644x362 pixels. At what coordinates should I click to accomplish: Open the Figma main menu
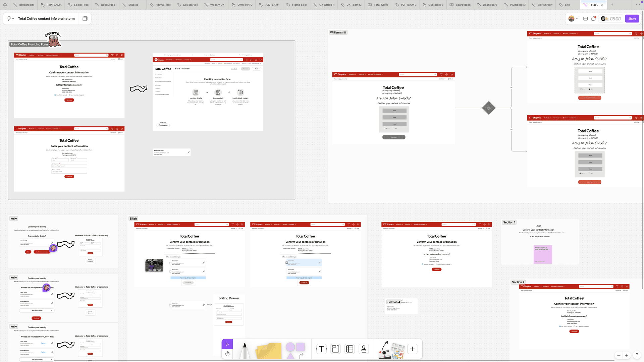pos(10,19)
